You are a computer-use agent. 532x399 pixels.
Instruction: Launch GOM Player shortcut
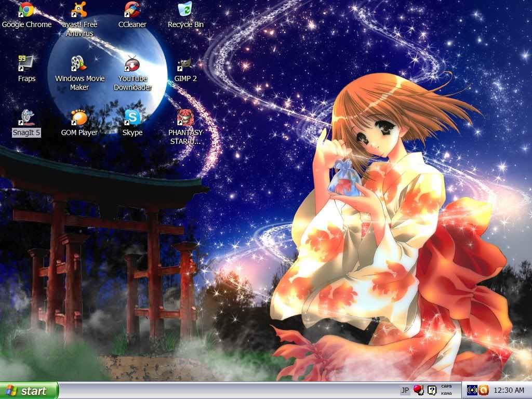pyautogui.click(x=79, y=123)
